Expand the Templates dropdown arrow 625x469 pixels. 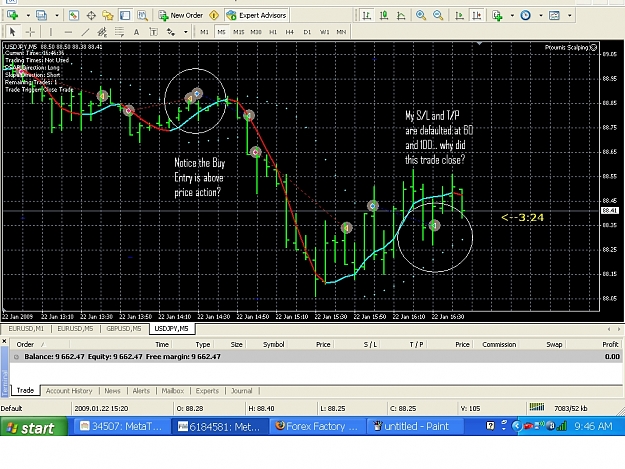(570, 16)
